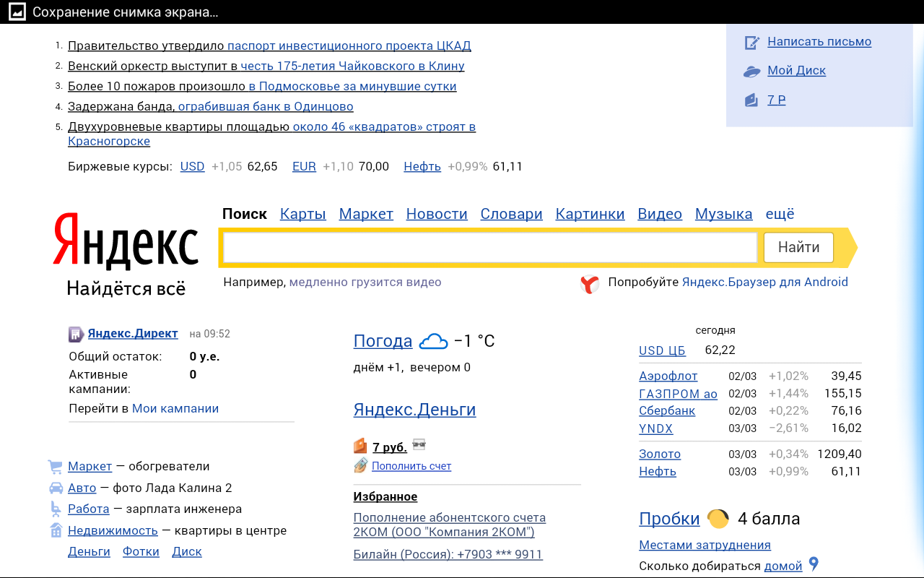Select the Словари tab

point(512,214)
